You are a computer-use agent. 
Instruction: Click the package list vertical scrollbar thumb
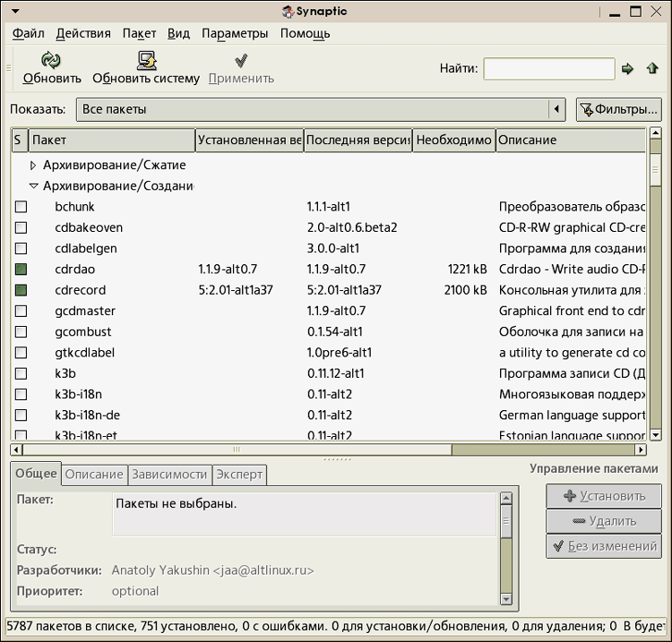click(x=655, y=169)
